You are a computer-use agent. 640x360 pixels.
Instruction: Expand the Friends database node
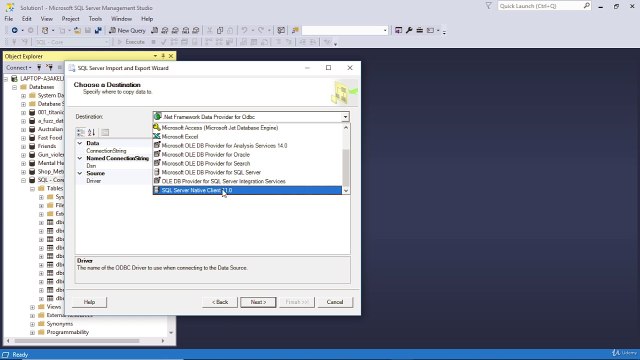pos(23,147)
